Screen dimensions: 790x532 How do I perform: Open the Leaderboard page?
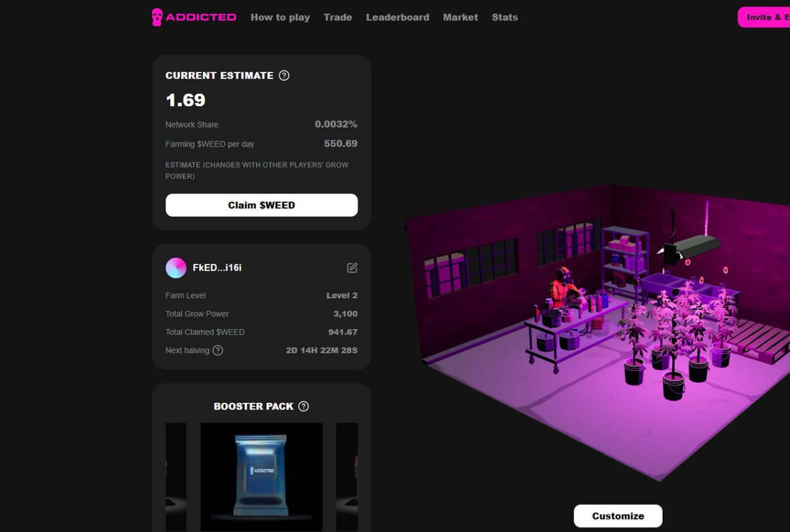coord(398,17)
